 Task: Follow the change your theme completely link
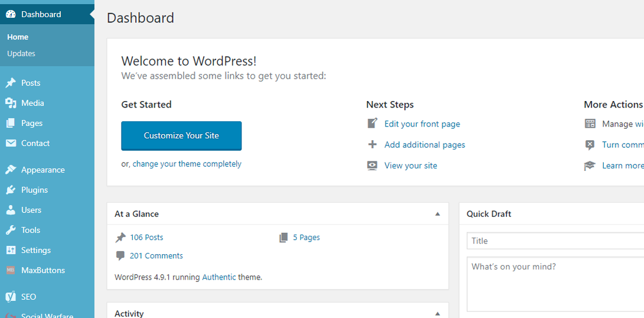pos(187,164)
